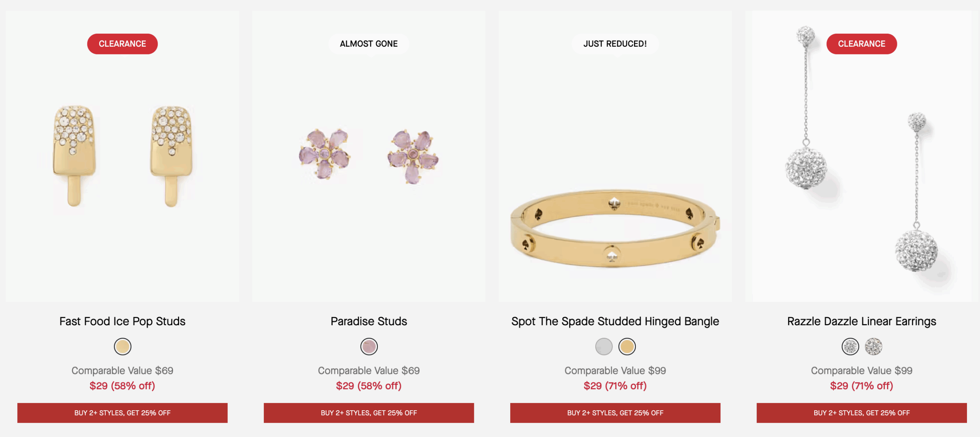
Task: Click the CLEARANCE badge on Fast Food Ice Pop Studs
Action: click(122, 44)
